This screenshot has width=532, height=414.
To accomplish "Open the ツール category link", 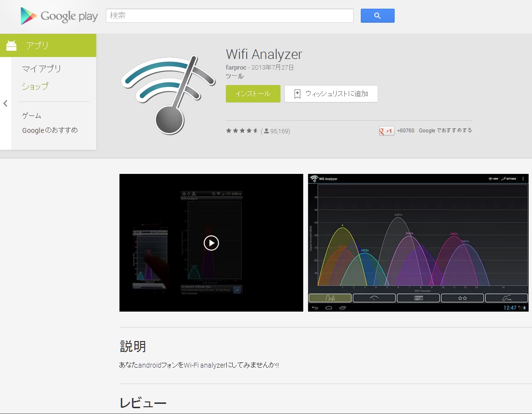I will 235,76.
